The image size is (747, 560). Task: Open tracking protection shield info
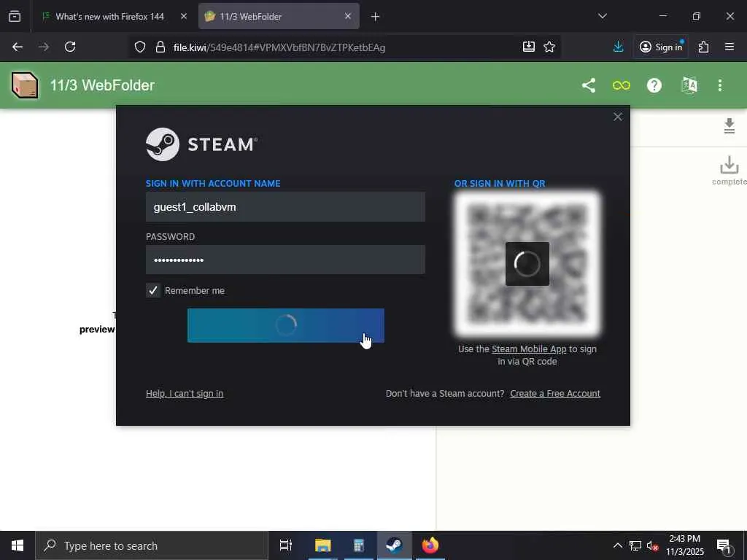click(x=140, y=47)
